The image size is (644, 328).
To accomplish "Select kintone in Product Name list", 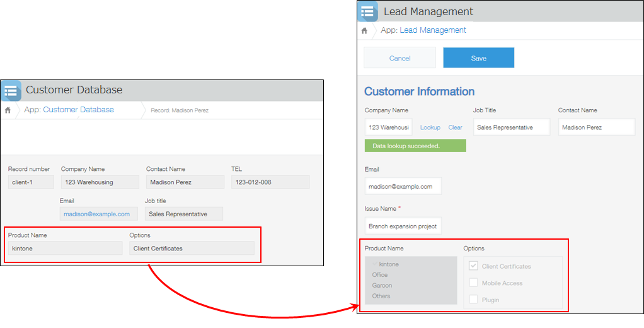I will click(x=388, y=264).
